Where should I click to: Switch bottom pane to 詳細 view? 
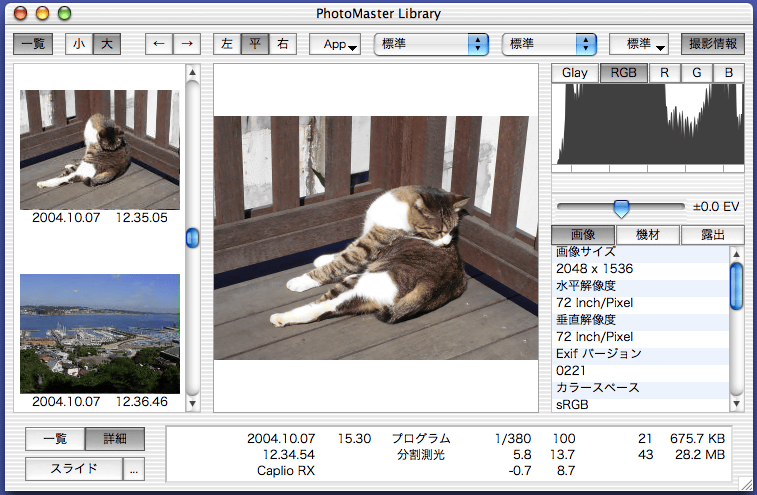coord(115,438)
